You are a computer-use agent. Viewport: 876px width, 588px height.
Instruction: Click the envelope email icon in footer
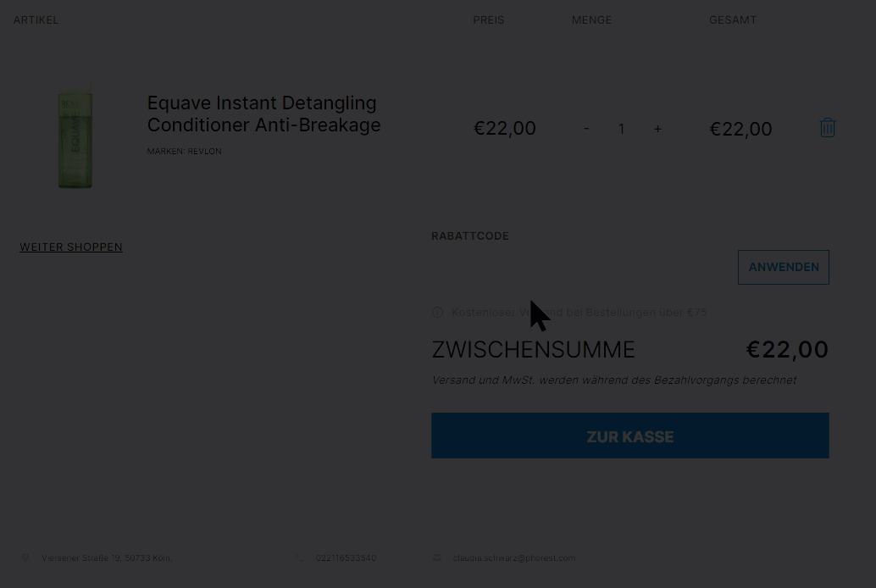(437, 557)
